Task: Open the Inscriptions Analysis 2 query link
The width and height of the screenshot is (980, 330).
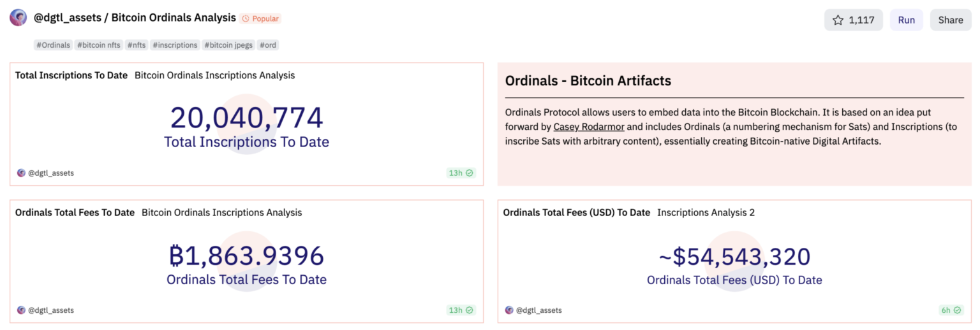Action: (x=706, y=213)
